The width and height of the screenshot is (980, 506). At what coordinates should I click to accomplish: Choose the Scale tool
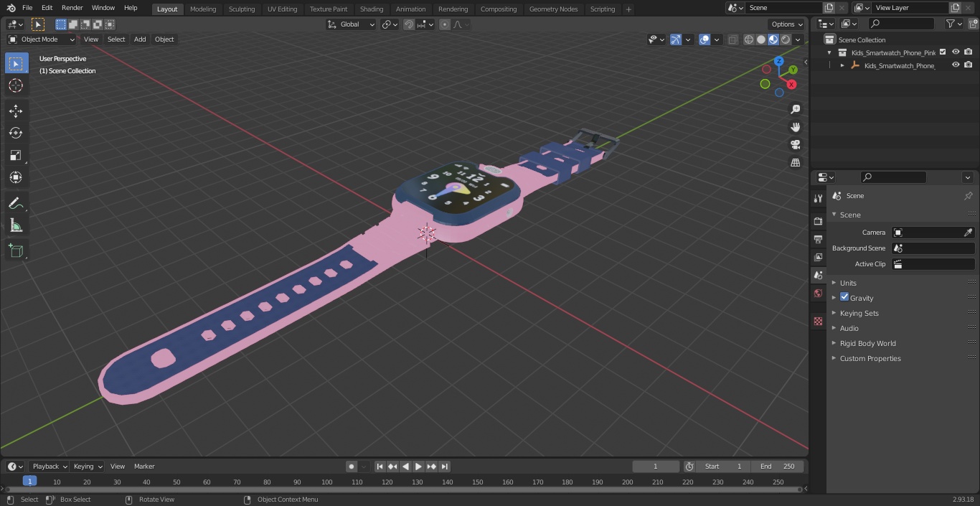(x=16, y=155)
